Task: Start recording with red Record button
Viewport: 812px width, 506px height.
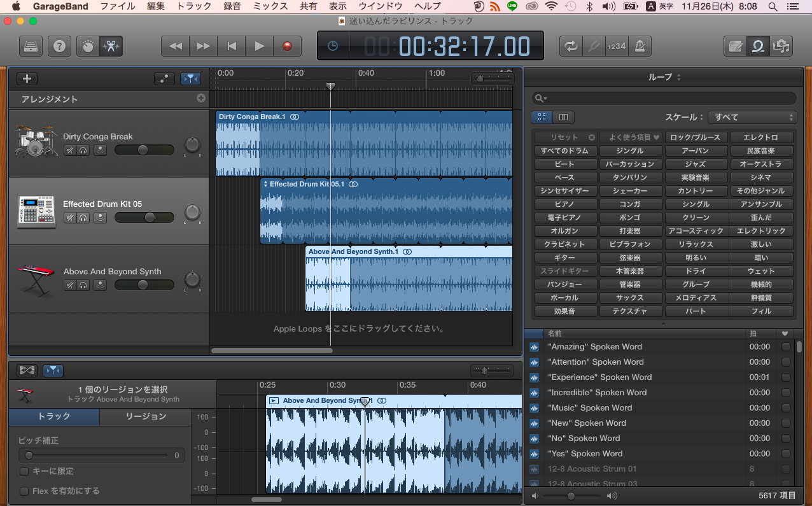Action: click(x=288, y=46)
